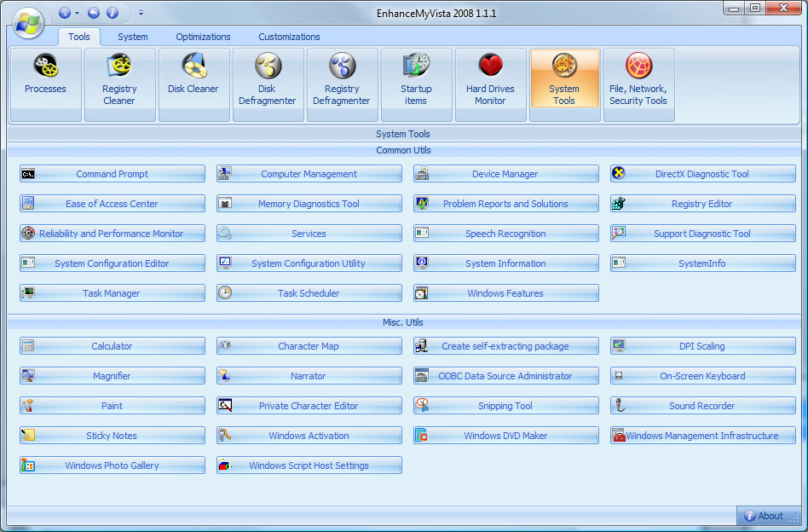This screenshot has height=532, width=808.
Task: Open Task Manager
Action: click(x=113, y=293)
